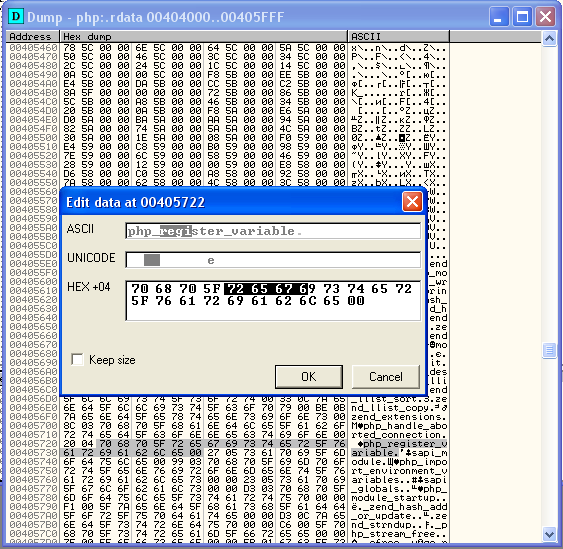Image resolution: width=563 pixels, height=549 pixels.
Task: Click inside the HEX +04 byte editor
Action: (273, 301)
